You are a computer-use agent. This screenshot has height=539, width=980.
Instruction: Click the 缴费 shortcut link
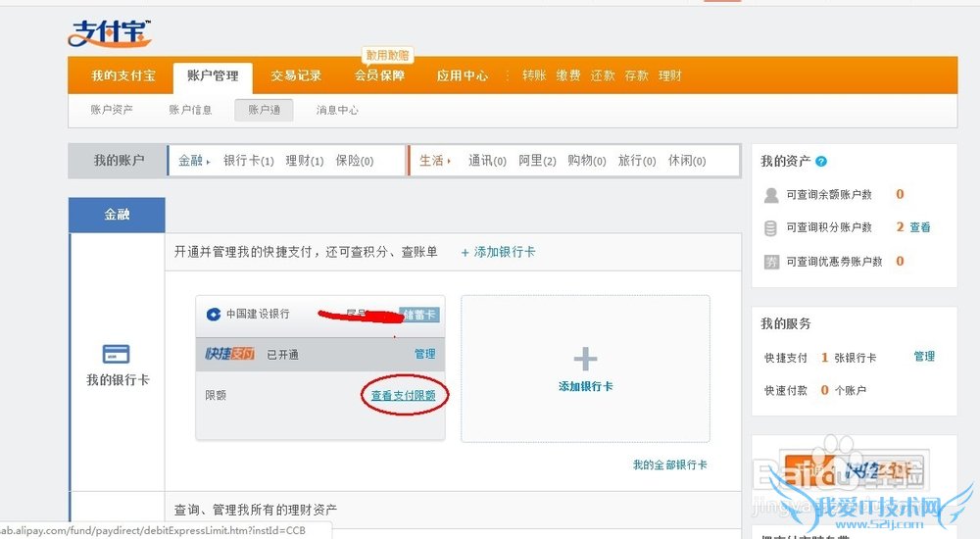pyautogui.click(x=568, y=75)
